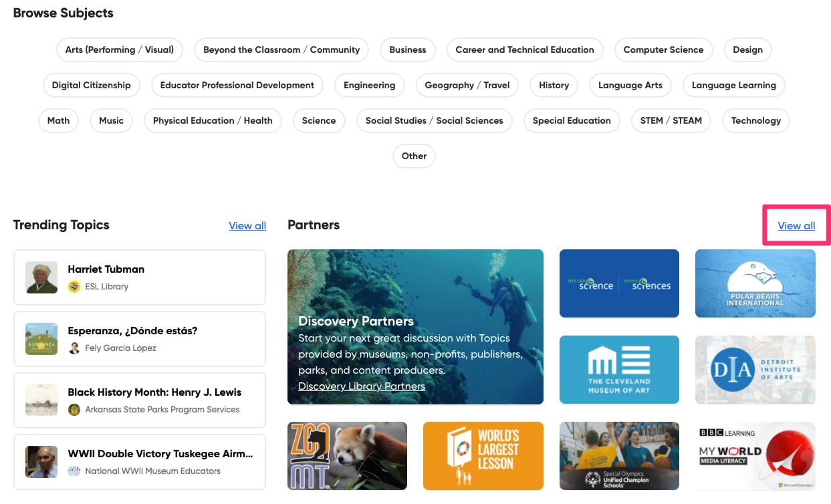831x504 pixels.
Task: Pick the Computer Science subject
Action: point(663,49)
